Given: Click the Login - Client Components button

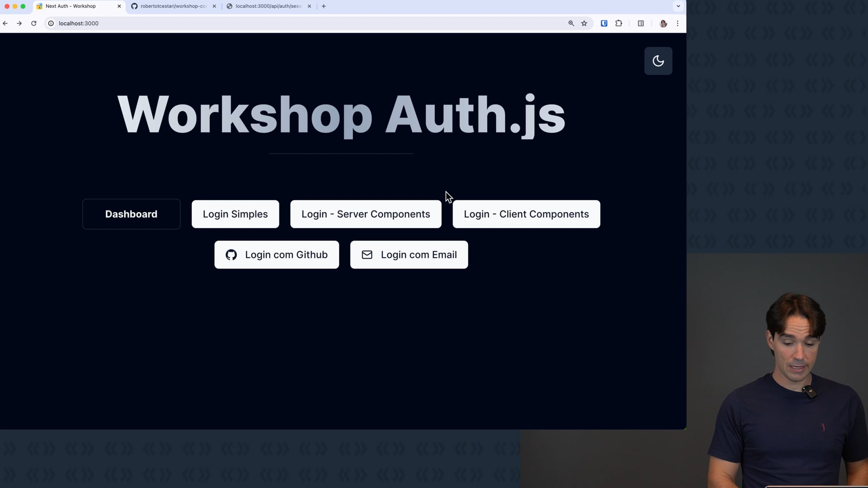Looking at the screenshot, I should [x=526, y=214].
